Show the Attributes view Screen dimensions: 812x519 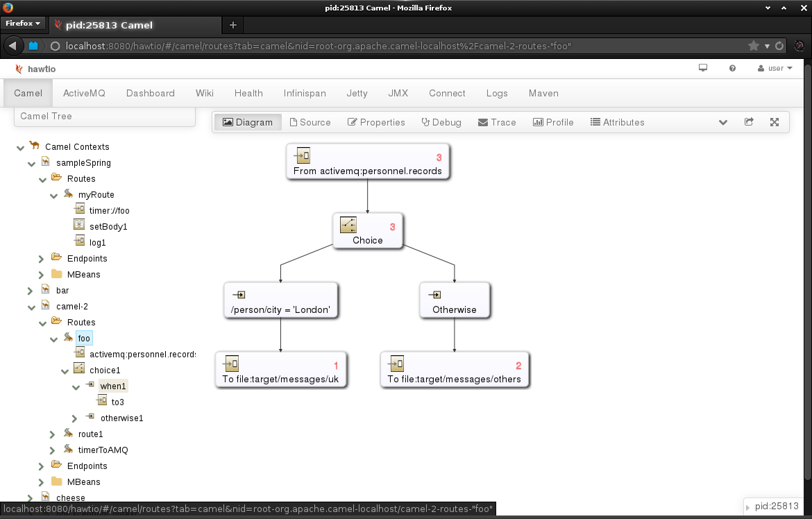617,122
